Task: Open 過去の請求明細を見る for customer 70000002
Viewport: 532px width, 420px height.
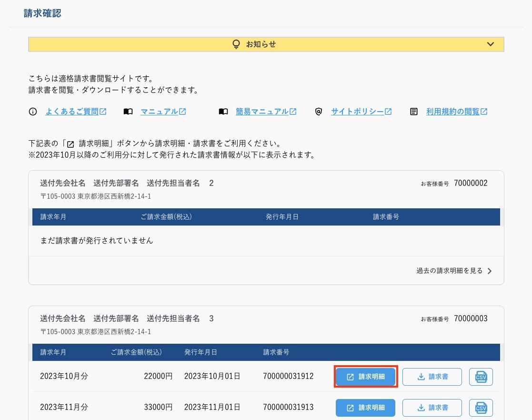Action: pos(454,271)
